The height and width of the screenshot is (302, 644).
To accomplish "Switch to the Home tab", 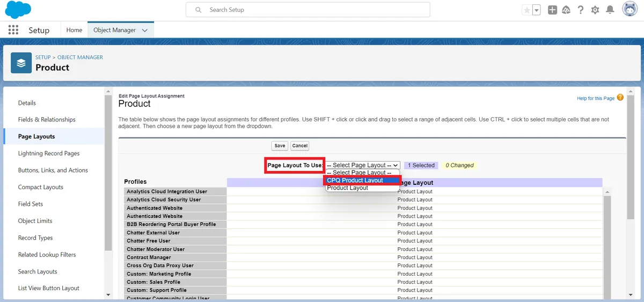I will click(x=74, y=30).
